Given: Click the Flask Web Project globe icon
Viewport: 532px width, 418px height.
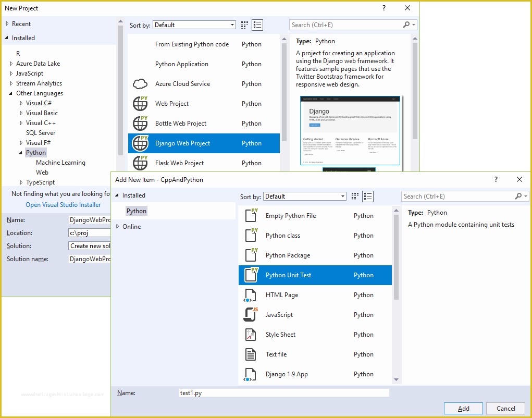Looking at the screenshot, I should tap(140, 163).
